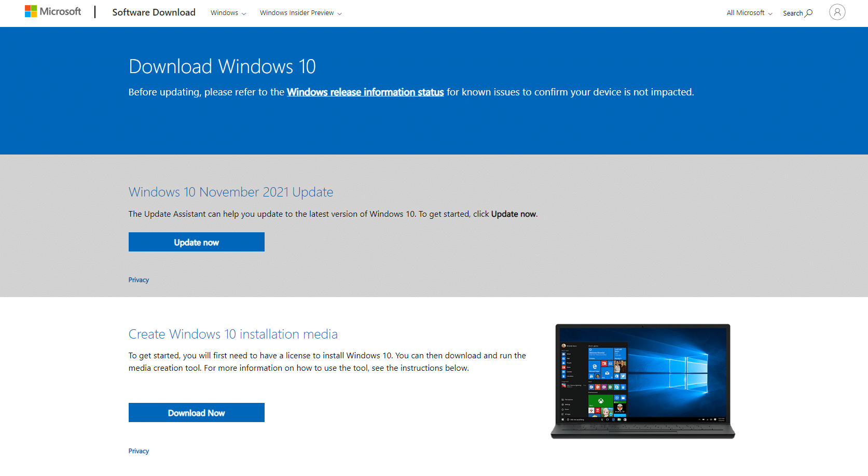Open Privacy link below Download Now
Screen dimensions: 868x476
[139, 451]
